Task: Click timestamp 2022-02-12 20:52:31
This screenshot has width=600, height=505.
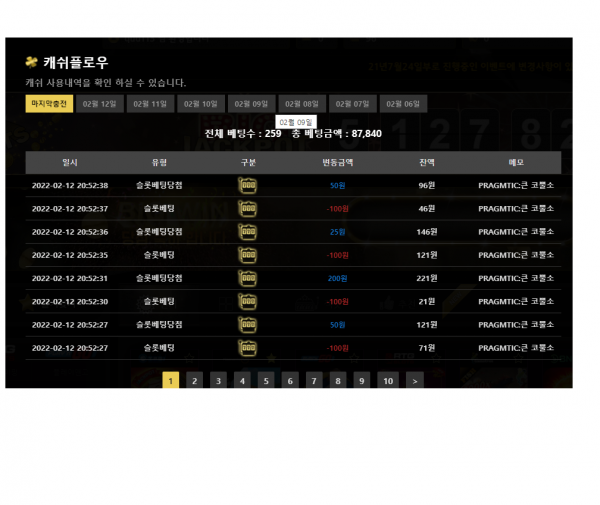Action: 70,279
